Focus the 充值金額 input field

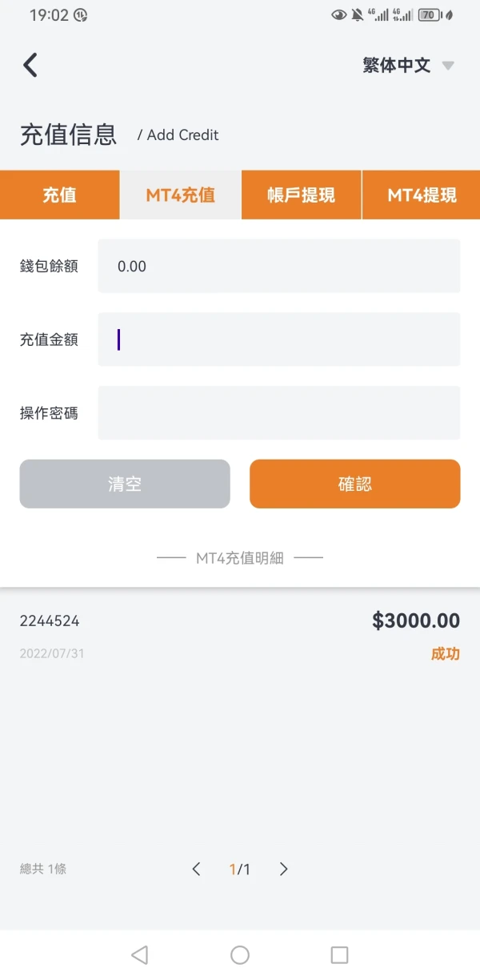278,339
